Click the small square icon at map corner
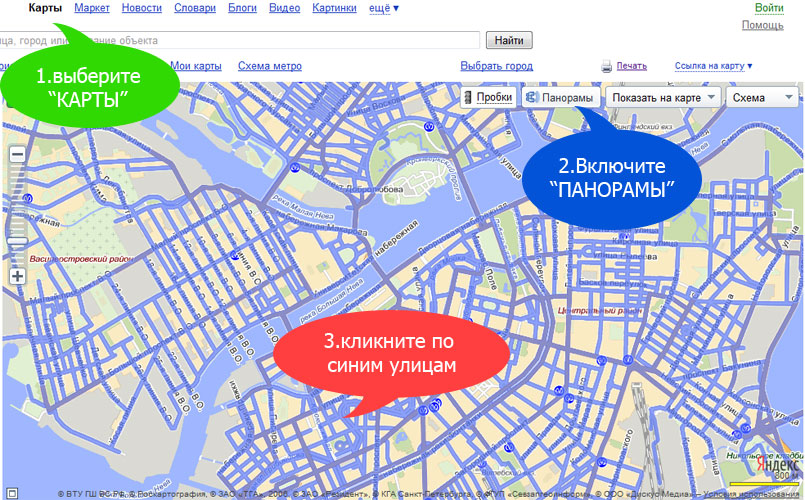 (x=11, y=494)
